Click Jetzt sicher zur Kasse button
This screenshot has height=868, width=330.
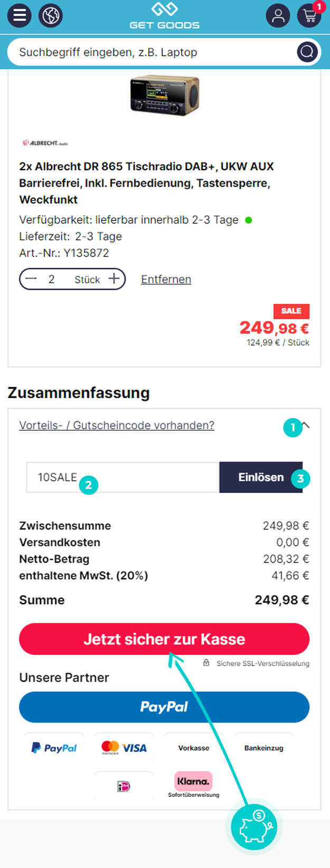(164, 639)
